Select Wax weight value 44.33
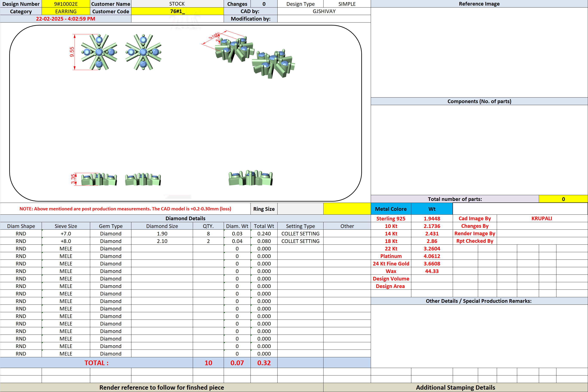Screen dimensions: 588x392 pos(432,271)
